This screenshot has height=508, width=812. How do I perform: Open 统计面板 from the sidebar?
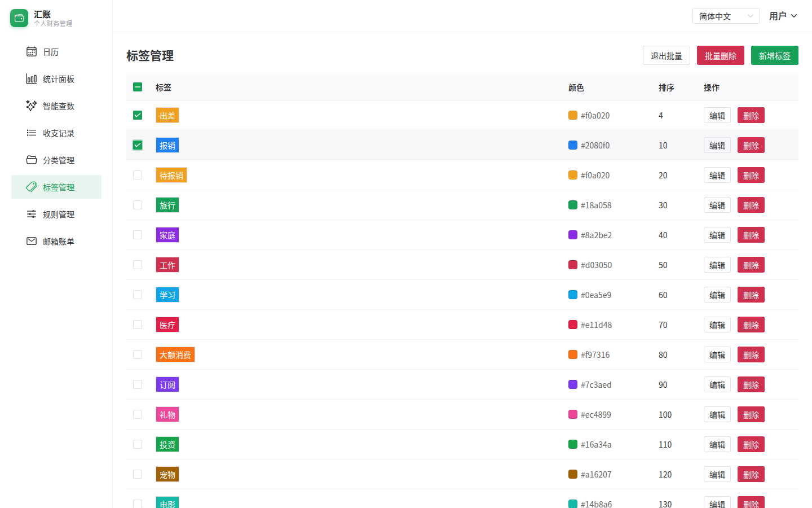56,79
